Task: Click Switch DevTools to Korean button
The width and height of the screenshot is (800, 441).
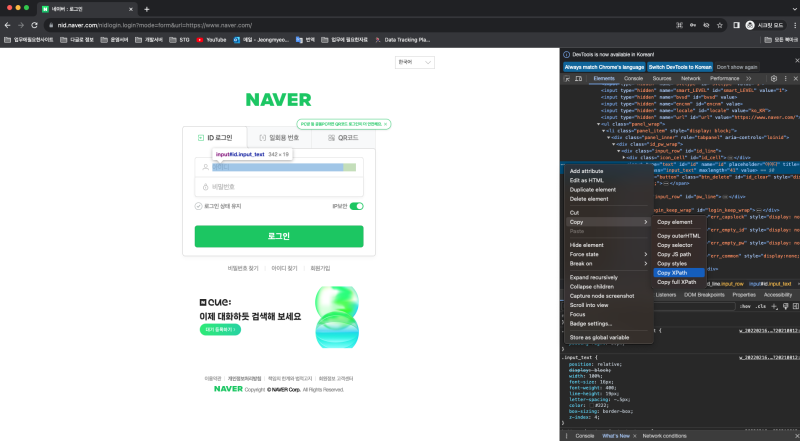Action: [680, 67]
